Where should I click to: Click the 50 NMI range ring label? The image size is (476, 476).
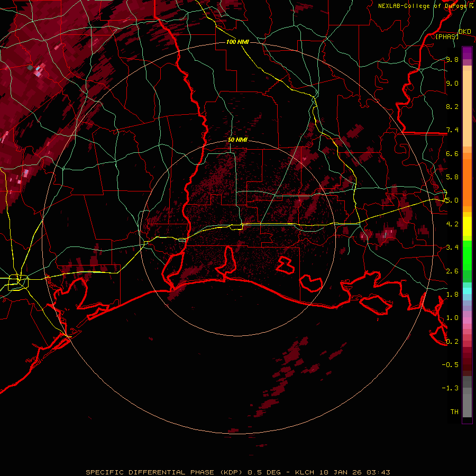(237, 140)
